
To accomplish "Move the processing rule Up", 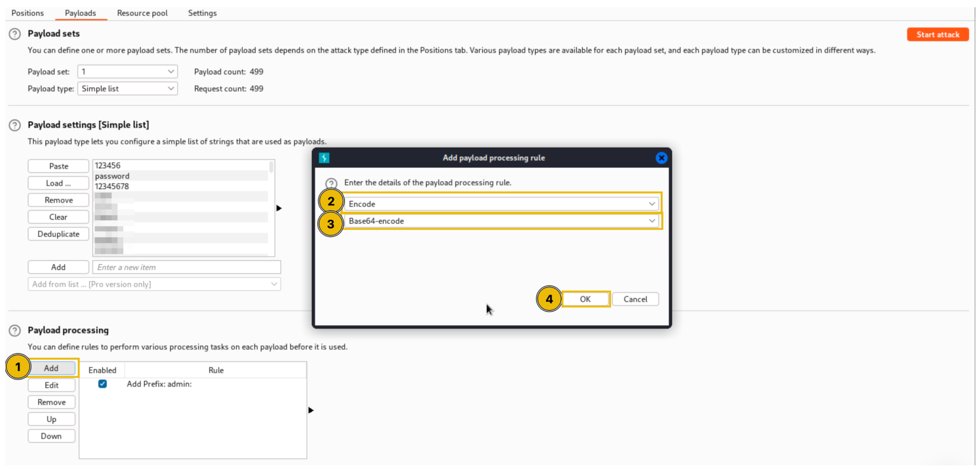I will click(x=51, y=419).
